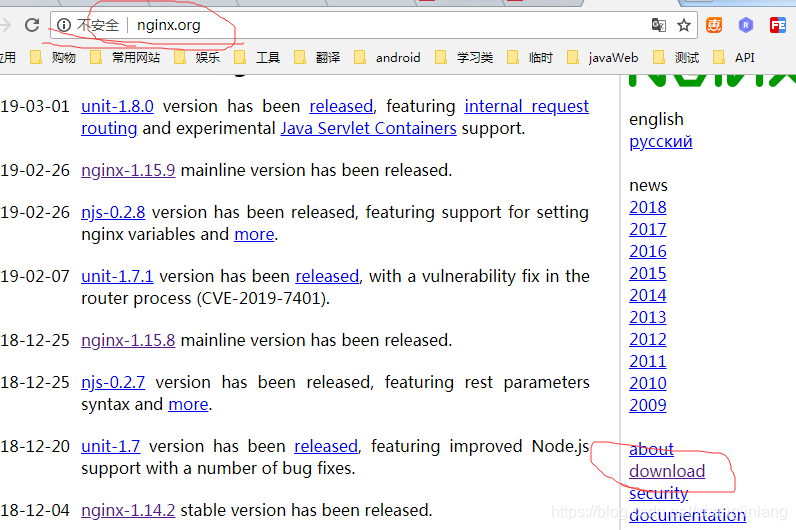Click released link in the unit-1.7.1 entry
This screenshot has height=530, width=796.
(x=327, y=276)
